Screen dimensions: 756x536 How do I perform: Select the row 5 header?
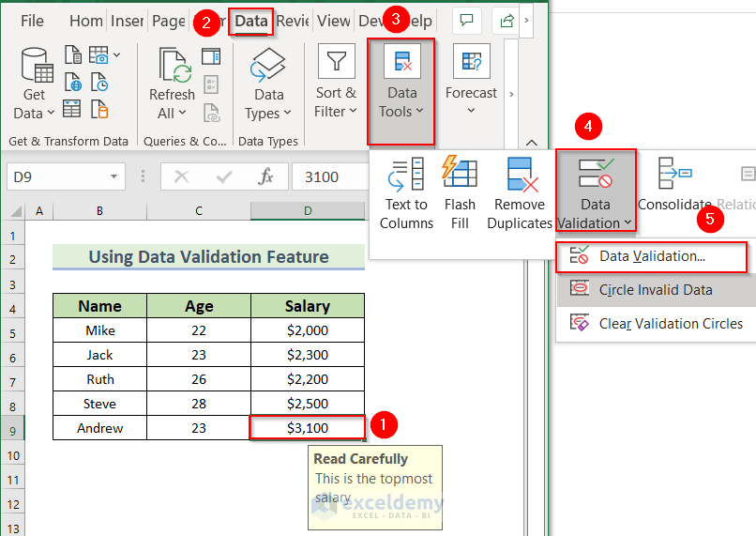[x=12, y=333]
